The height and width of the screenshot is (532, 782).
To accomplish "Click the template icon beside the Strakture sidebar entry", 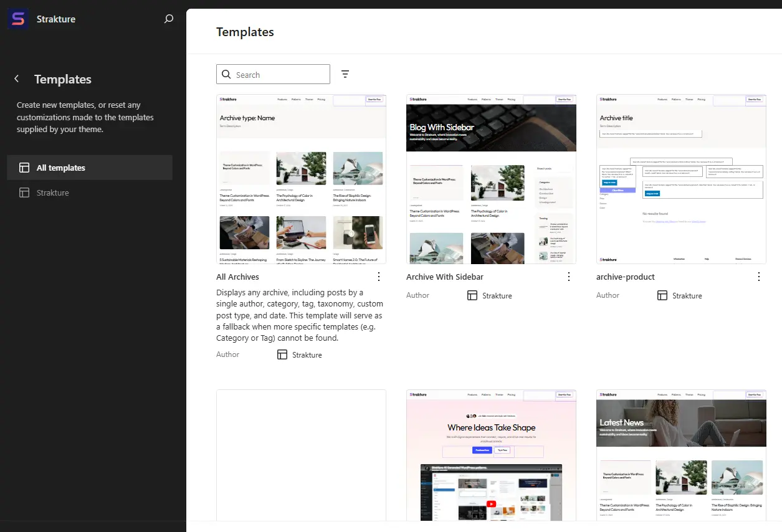I will click(x=25, y=192).
